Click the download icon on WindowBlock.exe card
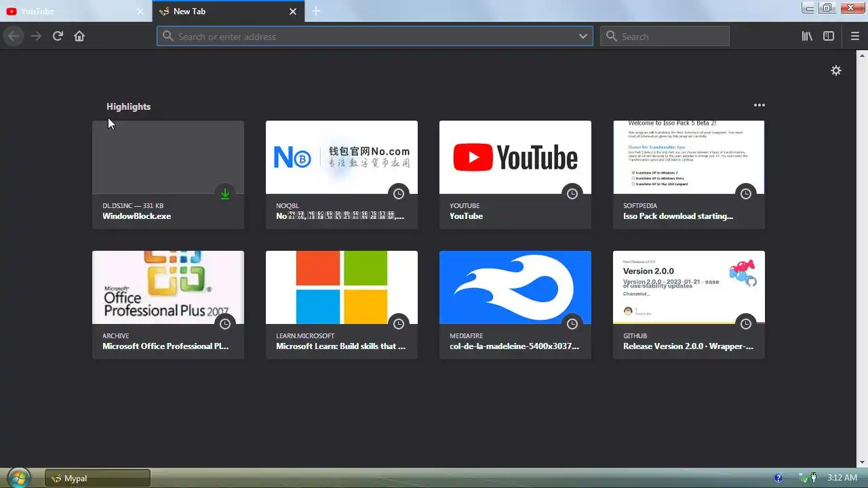The width and height of the screenshot is (868, 488). coord(225,194)
